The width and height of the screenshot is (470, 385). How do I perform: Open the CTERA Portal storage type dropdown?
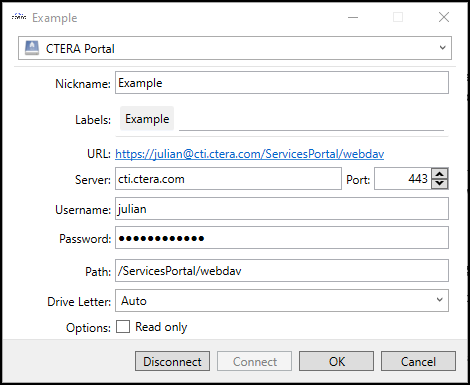click(235, 48)
